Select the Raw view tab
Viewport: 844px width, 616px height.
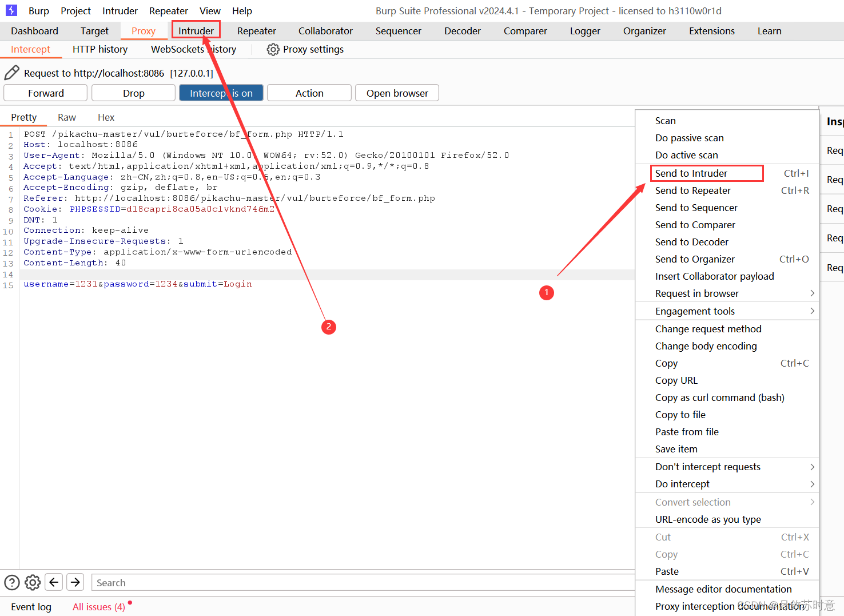(67, 117)
